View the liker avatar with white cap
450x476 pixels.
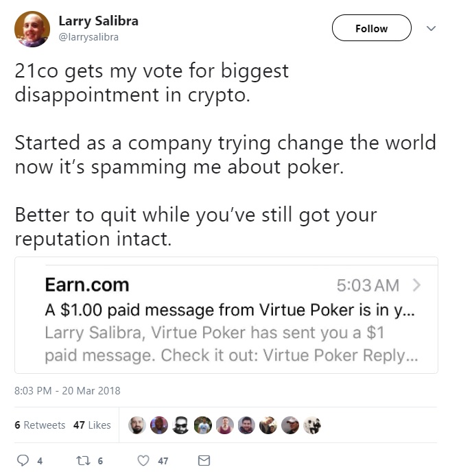[290, 425]
